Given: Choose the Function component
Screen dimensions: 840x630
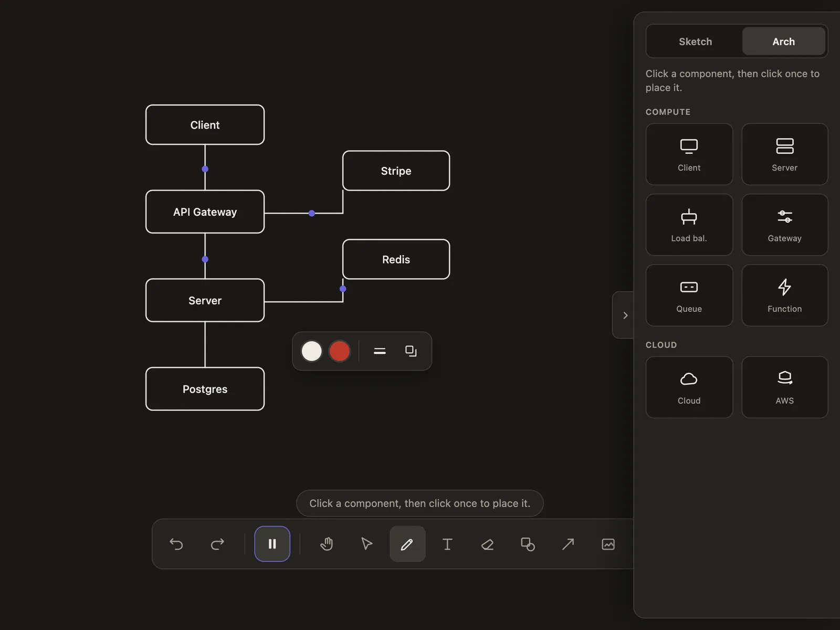Looking at the screenshot, I should (x=785, y=296).
